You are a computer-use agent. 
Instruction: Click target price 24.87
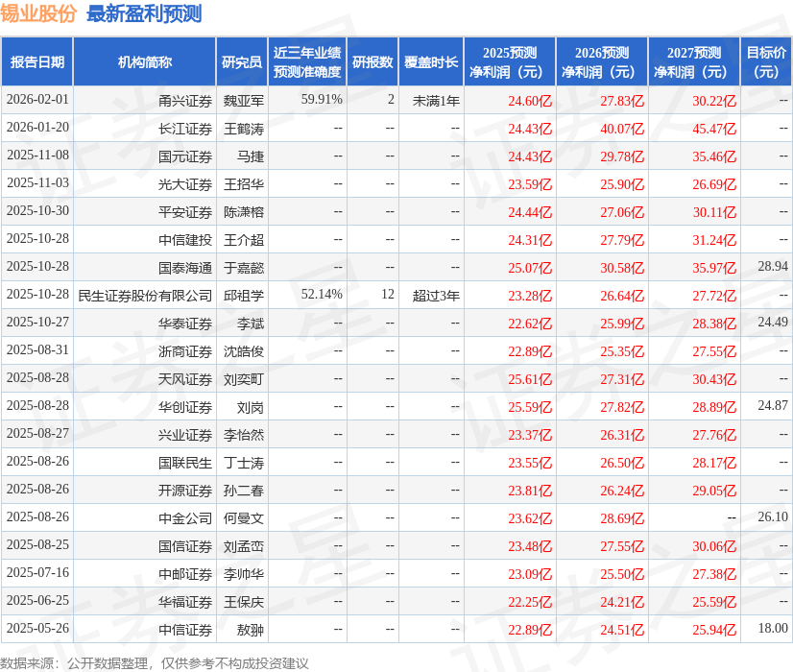click(773, 405)
